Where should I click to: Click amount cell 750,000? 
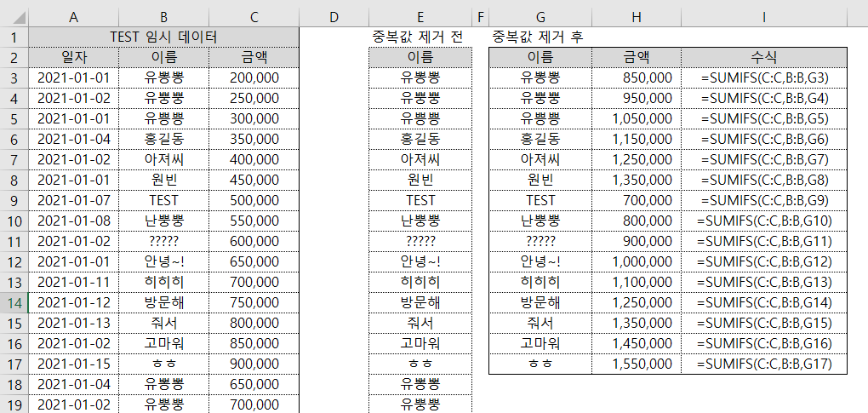(254, 303)
